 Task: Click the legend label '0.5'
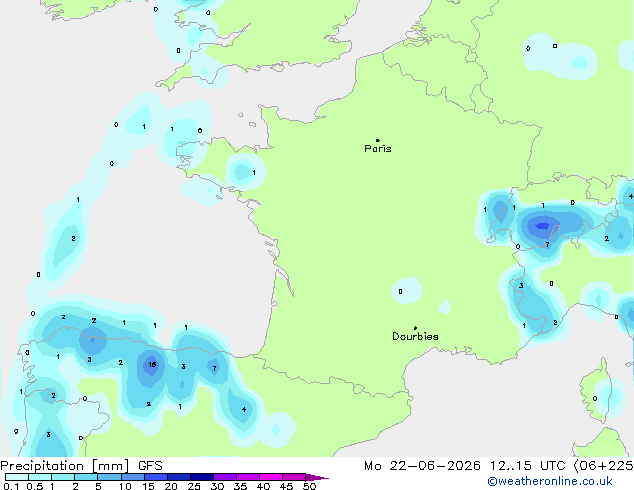pyautogui.click(x=34, y=486)
